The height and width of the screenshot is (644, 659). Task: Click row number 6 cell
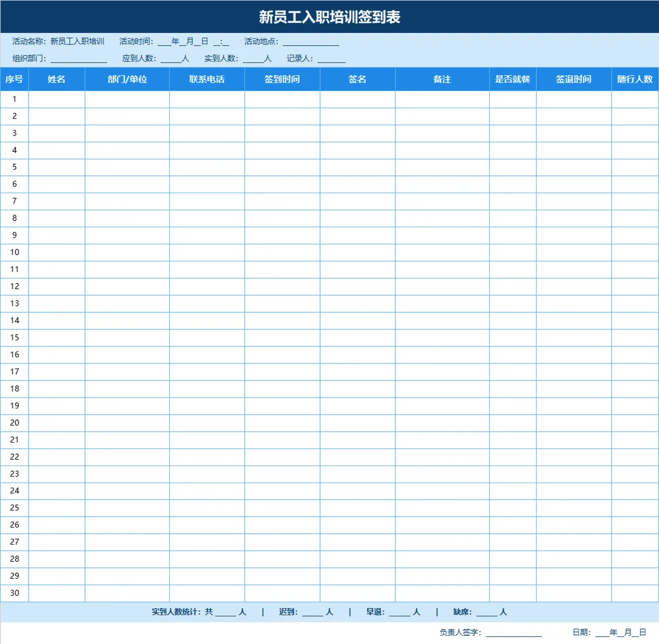(x=14, y=184)
